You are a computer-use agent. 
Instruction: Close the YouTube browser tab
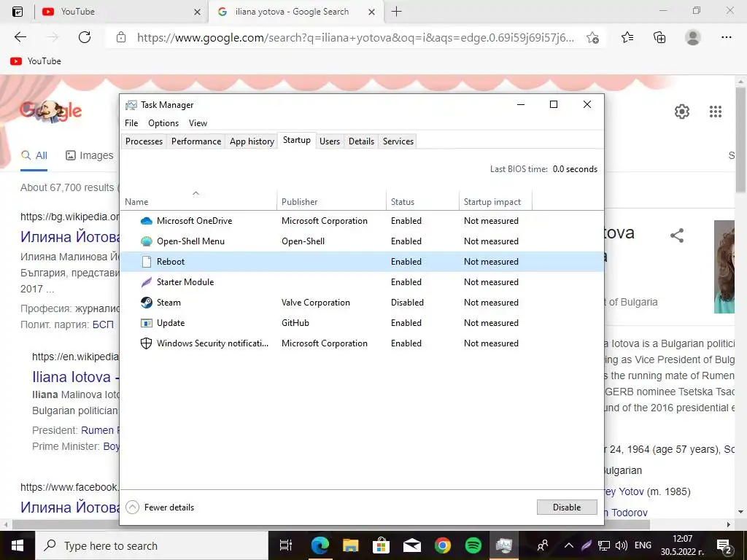coord(197,12)
